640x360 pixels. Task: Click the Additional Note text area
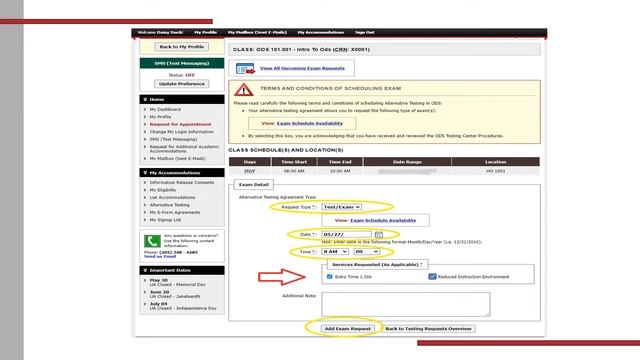[406, 304]
